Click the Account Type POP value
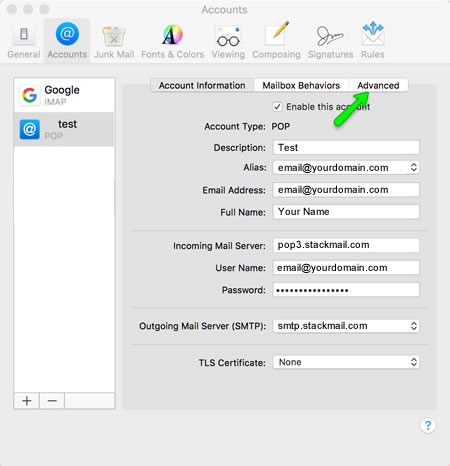The image size is (450, 466). (x=281, y=127)
